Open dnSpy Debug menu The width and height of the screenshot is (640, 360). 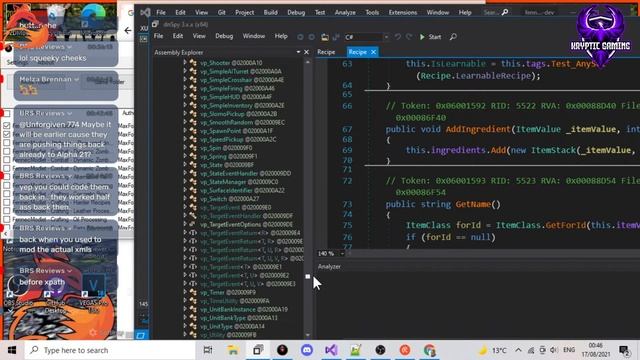[224, 36]
